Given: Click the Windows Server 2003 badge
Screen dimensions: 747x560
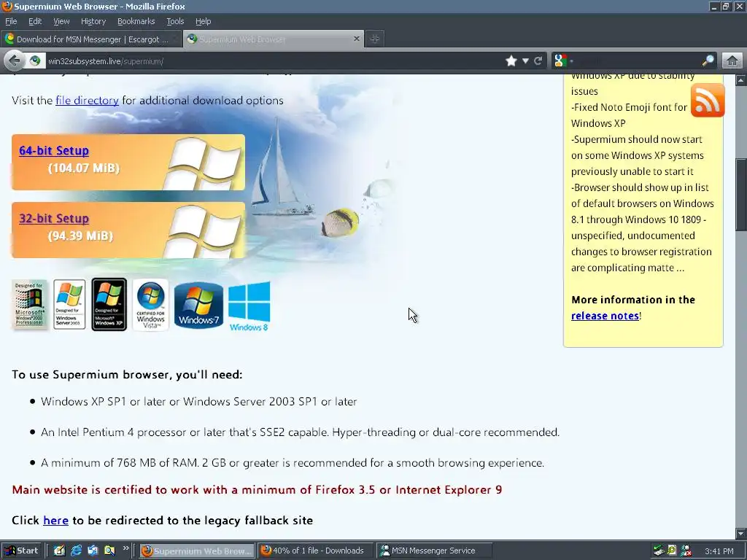Looking at the screenshot, I should tap(69, 304).
